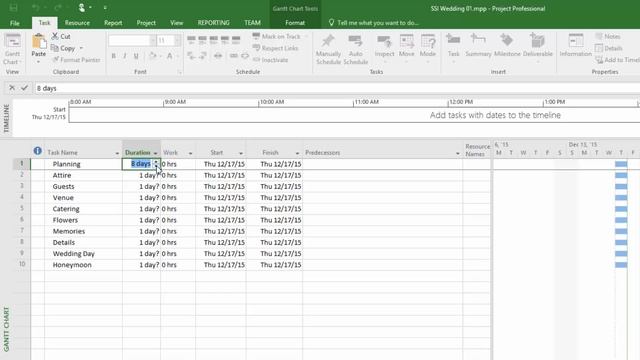This screenshot has height=360, width=640.
Task: Open Finish column filter dropdown
Action: click(297, 153)
